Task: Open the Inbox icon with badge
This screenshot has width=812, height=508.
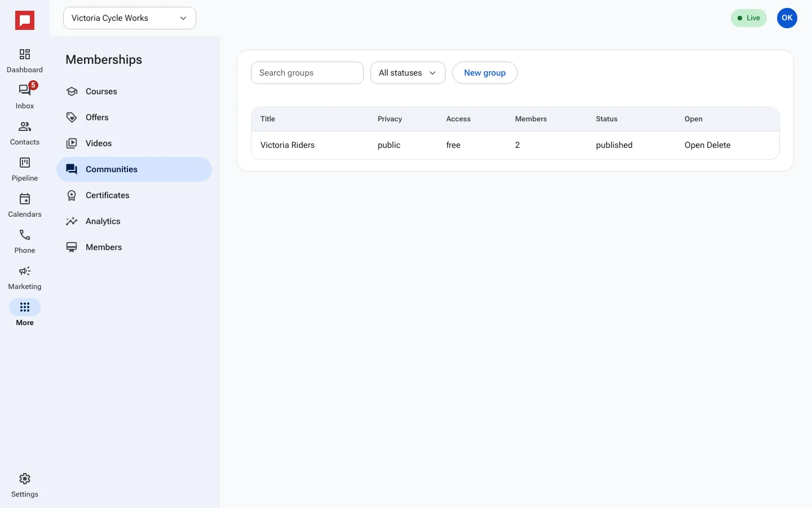Action: coord(25,90)
